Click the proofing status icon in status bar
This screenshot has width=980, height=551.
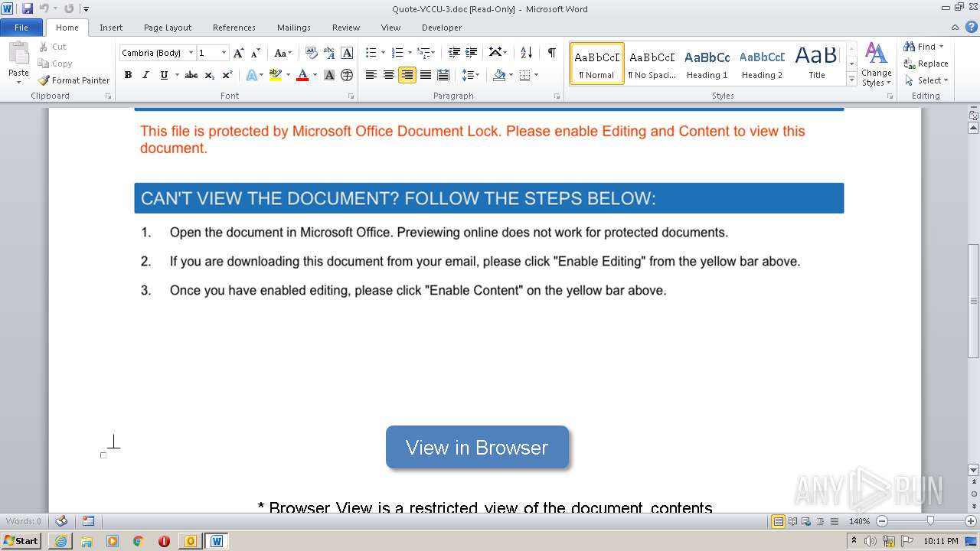(61, 521)
